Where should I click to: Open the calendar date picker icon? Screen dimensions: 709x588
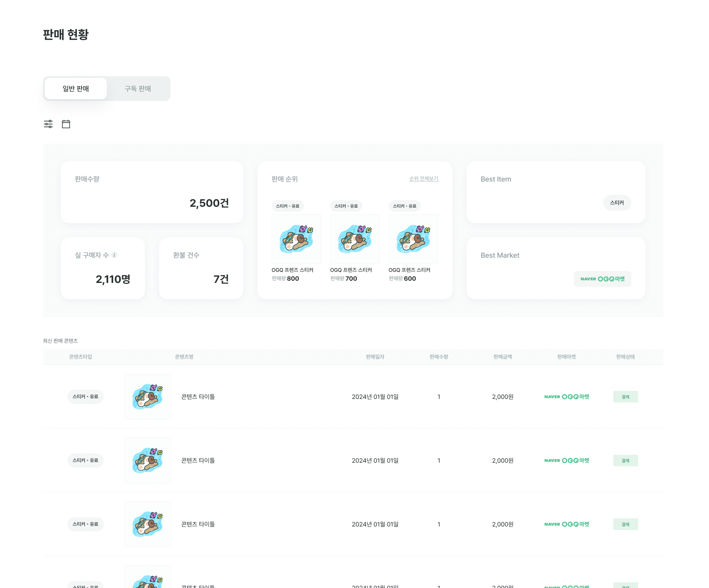66,124
